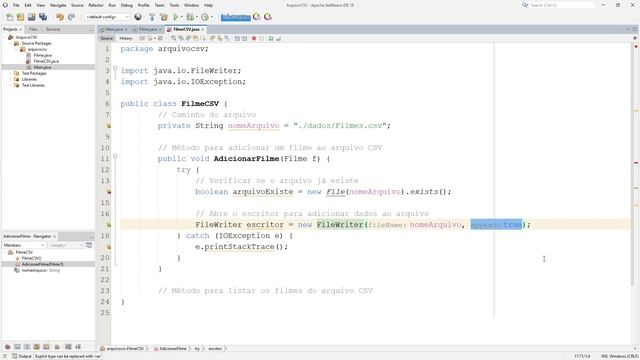The width and height of the screenshot is (640, 360).
Task: Switch to the Services panel tab
Action: [x=53, y=29]
